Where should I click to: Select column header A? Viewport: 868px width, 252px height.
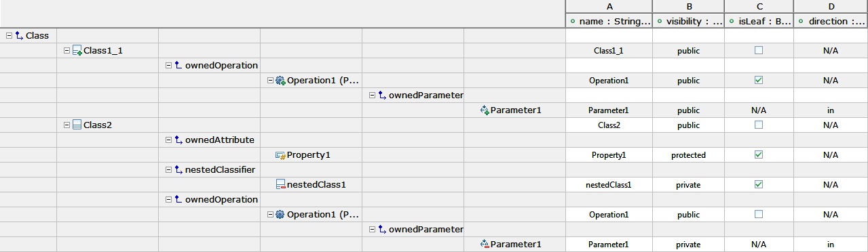[x=609, y=7]
